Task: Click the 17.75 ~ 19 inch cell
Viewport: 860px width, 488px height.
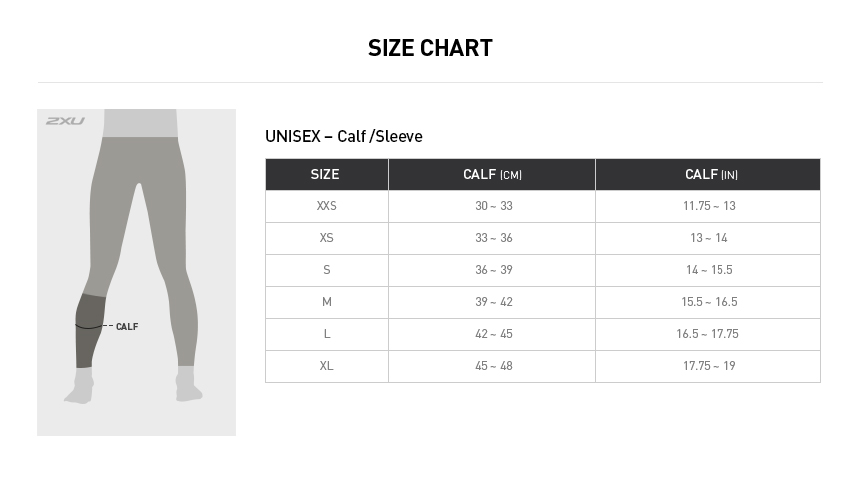Action: pyautogui.click(x=709, y=366)
